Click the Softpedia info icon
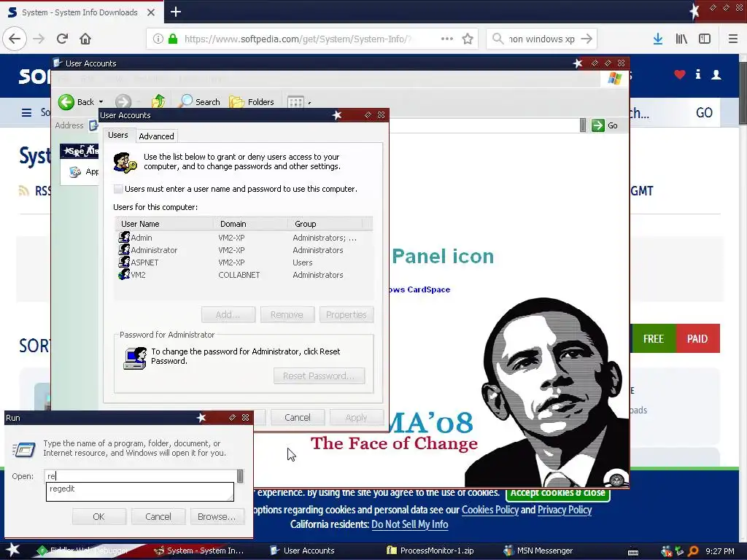The width and height of the screenshot is (747, 560). coord(698,74)
